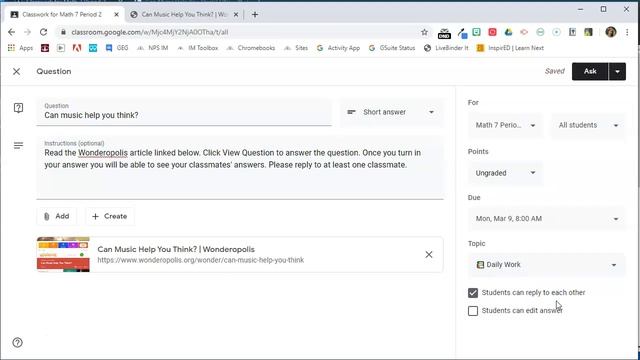Check Students can edit answer

[x=473, y=311]
